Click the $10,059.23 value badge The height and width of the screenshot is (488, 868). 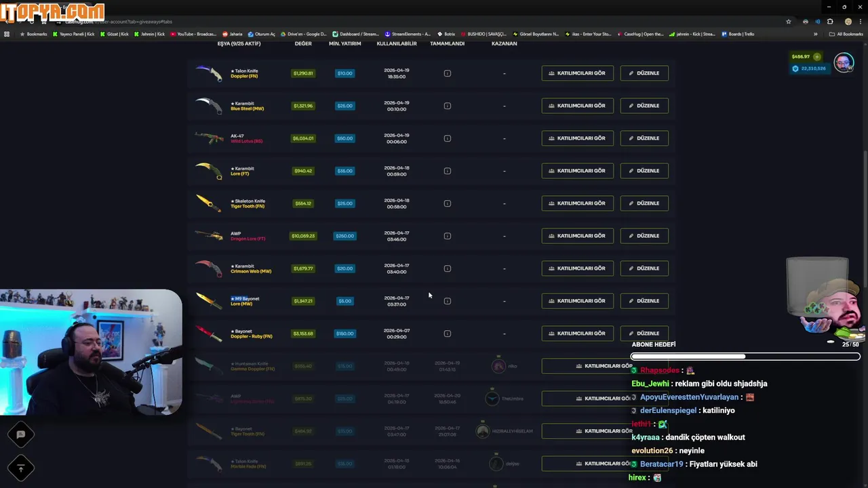pyautogui.click(x=303, y=236)
